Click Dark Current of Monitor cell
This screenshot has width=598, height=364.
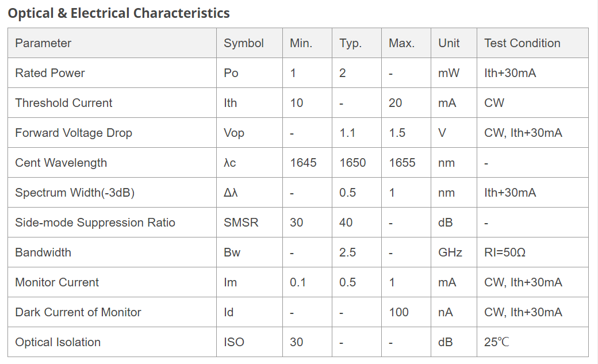(112, 312)
